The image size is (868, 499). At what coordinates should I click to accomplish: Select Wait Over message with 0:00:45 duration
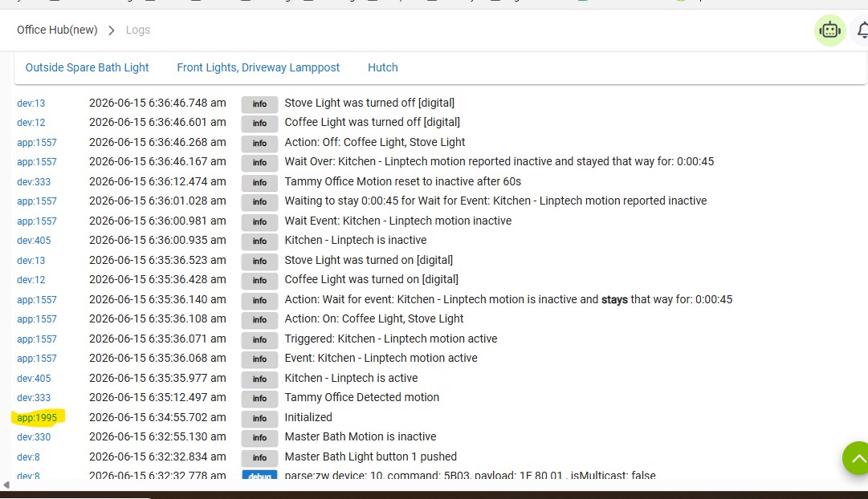[x=499, y=161]
